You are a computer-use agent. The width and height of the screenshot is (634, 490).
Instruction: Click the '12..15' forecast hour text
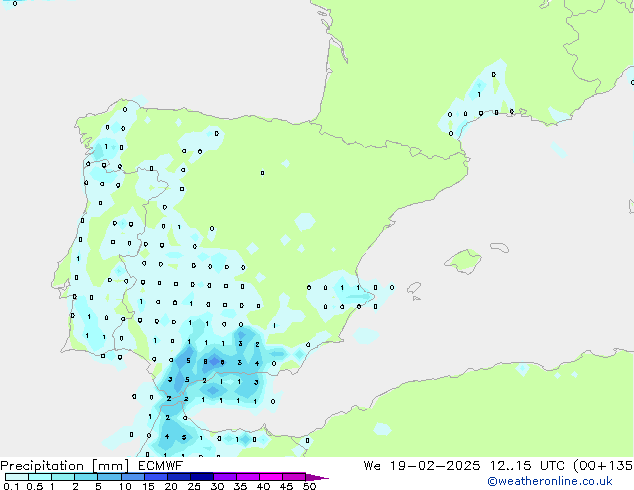(x=511, y=466)
